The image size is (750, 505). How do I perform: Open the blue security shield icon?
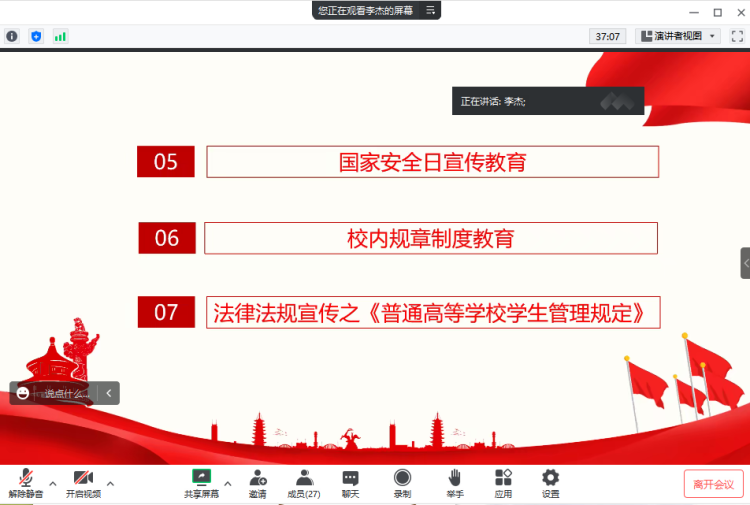pyautogui.click(x=36, y=36)
